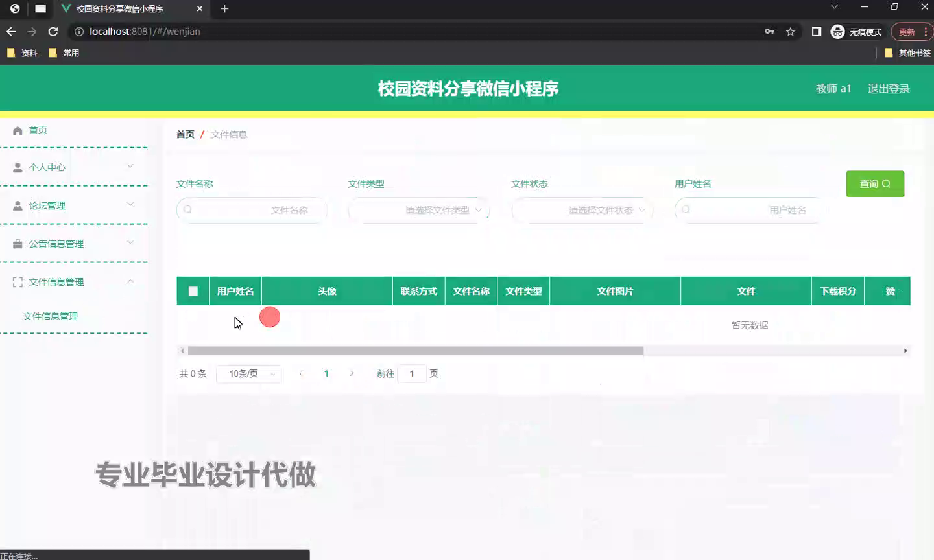Click the 文件名称 search input field

[x=253, y=210]
